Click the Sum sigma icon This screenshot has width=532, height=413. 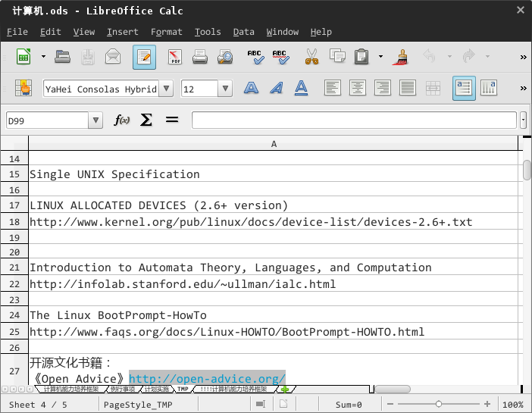146,120
